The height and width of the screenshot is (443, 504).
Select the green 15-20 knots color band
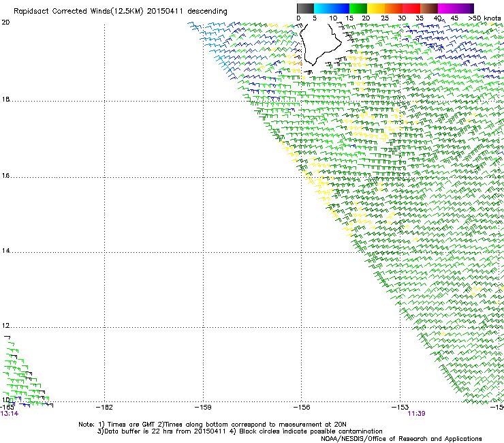pyautogui.click(x=358, y=8)
